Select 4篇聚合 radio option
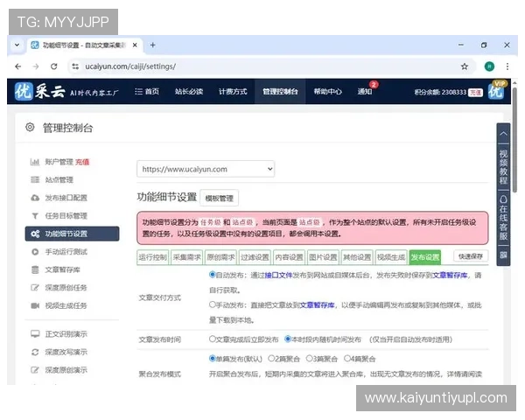525x420 pixels. (347, 359)
